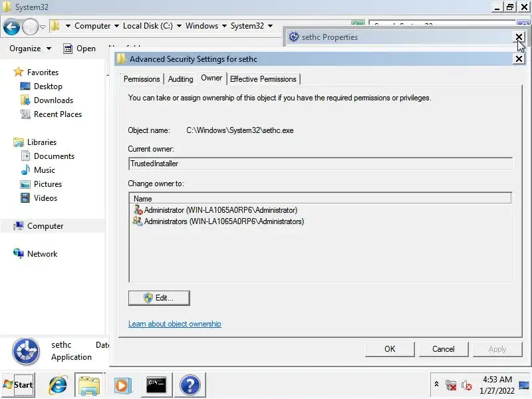Show hidden tray icons arrow

click(437, 384)
